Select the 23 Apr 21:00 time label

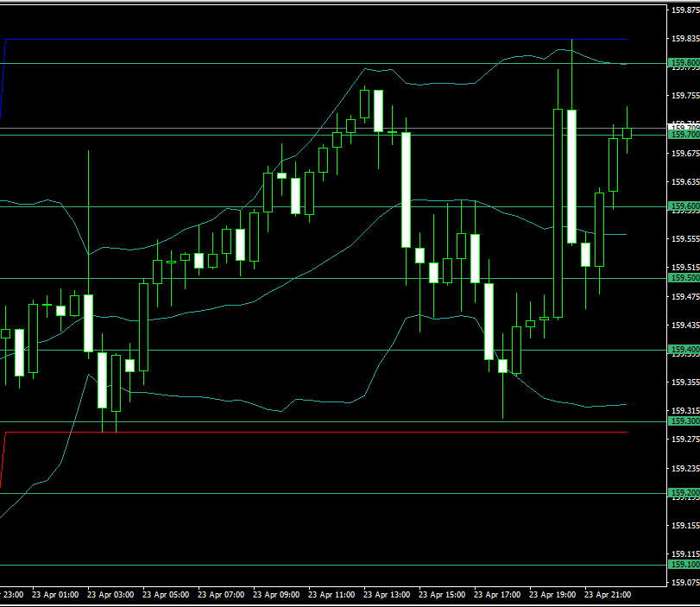[607, 595]
